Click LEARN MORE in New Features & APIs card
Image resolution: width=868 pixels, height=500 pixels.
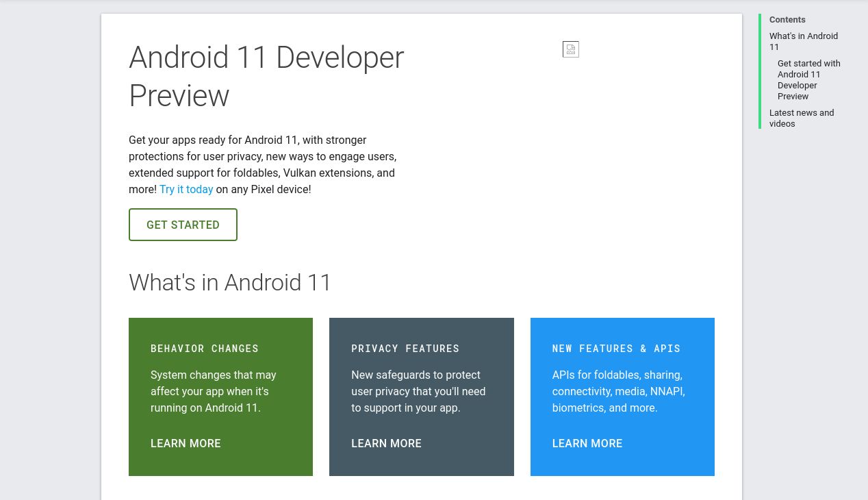[x=587, y=444]
